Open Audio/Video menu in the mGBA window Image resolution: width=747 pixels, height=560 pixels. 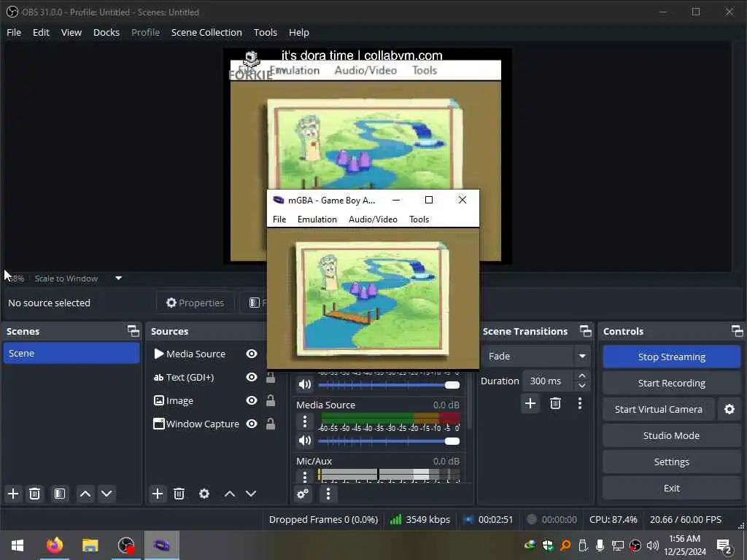[x=373, y=219]
